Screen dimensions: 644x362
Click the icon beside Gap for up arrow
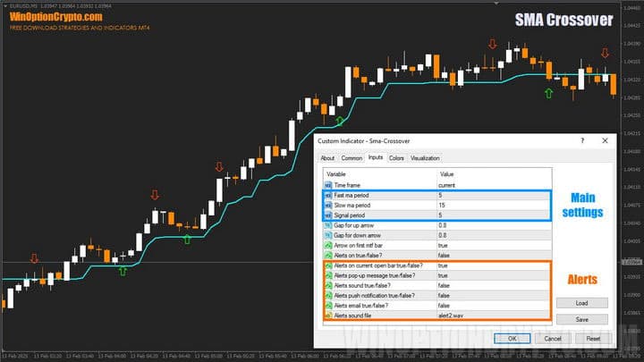pyautogui.click(x=327, y=225)
